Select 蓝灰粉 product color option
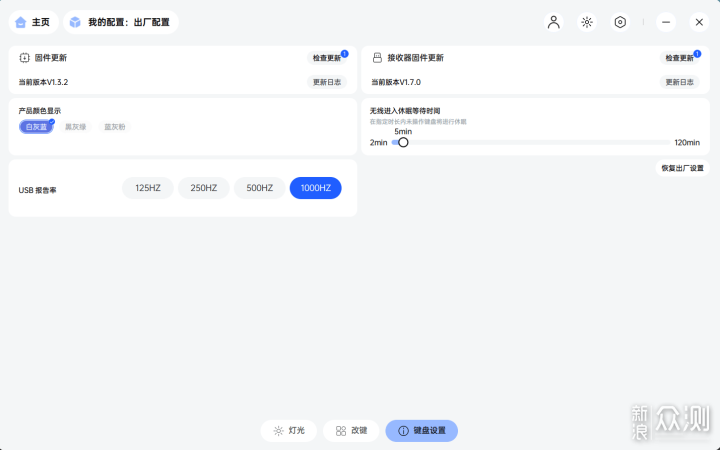The width and height of the screenshot is (720, 450). pos(115,127)
